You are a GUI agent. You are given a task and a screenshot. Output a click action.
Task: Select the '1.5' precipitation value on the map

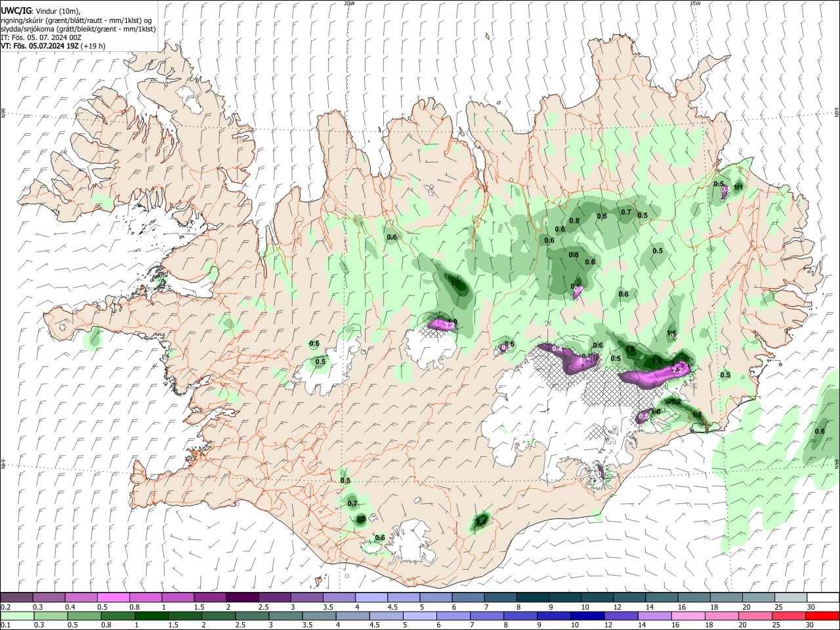(x=361, y=519)
